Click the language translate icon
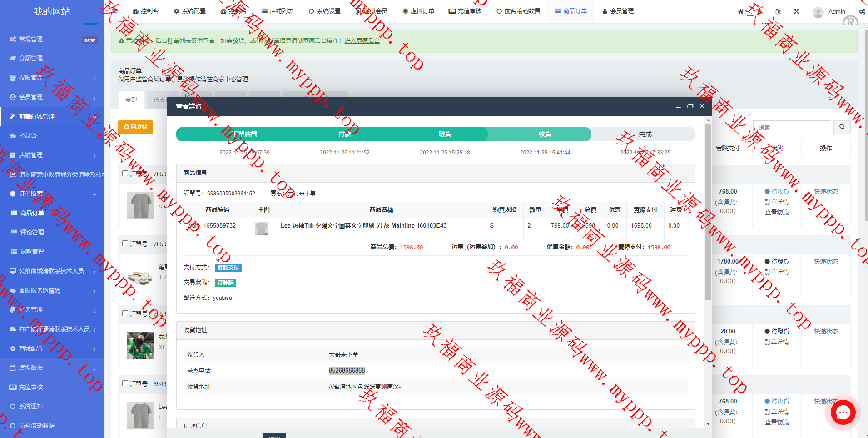 [778, 11]
